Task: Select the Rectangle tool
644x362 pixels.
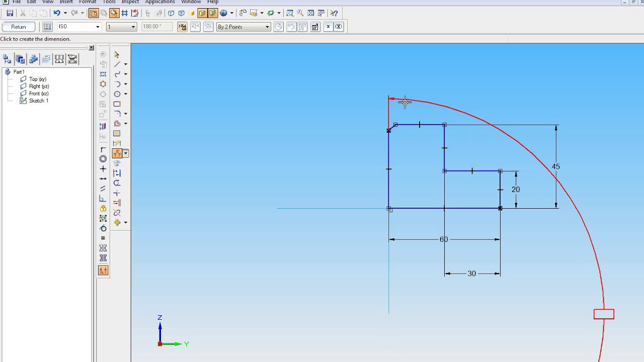Action: pos(117,104)
